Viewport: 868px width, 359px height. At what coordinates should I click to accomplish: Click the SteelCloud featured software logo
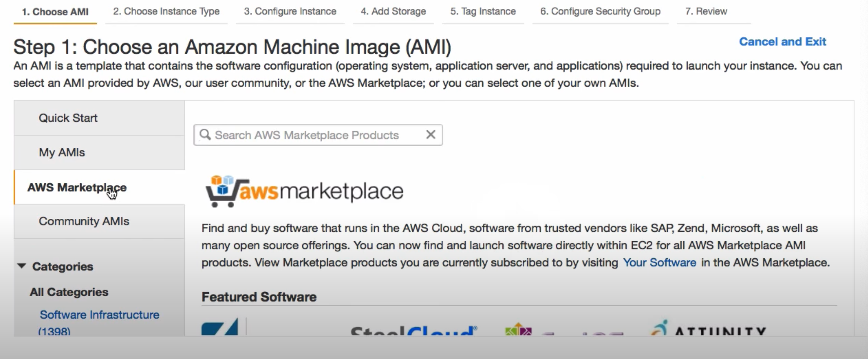[414, 331]
